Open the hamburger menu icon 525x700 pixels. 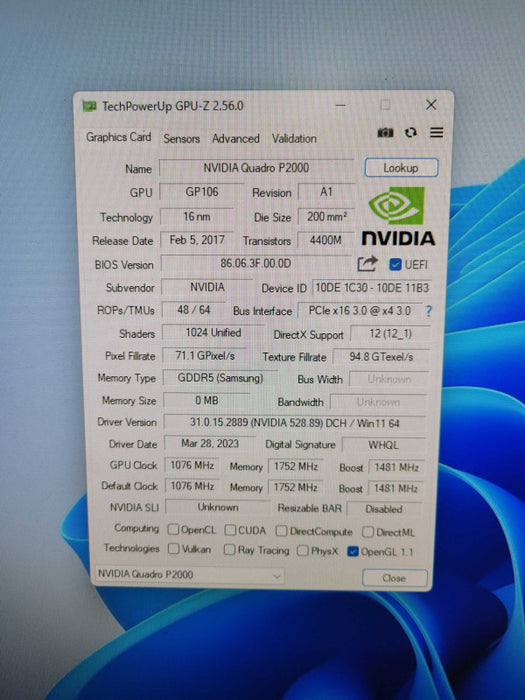[x=437, y=133]
